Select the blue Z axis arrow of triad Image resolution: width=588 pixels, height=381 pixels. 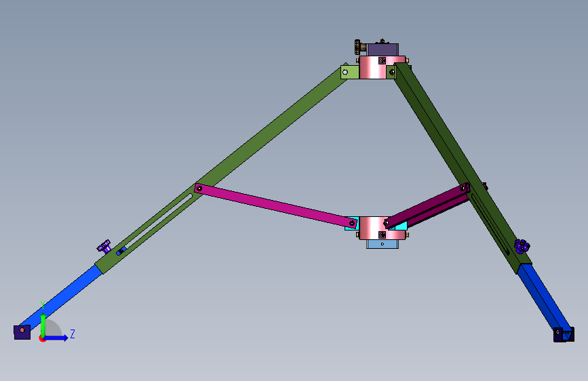pos(56,338)
